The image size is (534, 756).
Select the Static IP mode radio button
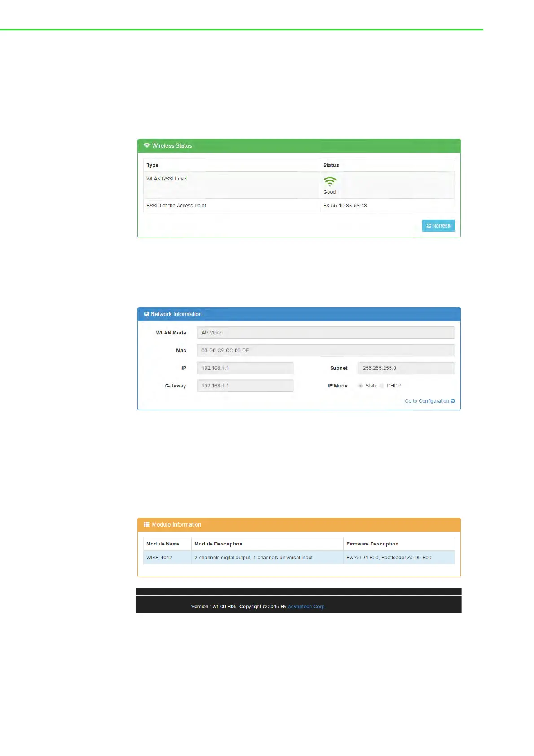pyautogui.click(x=360, y=386)
